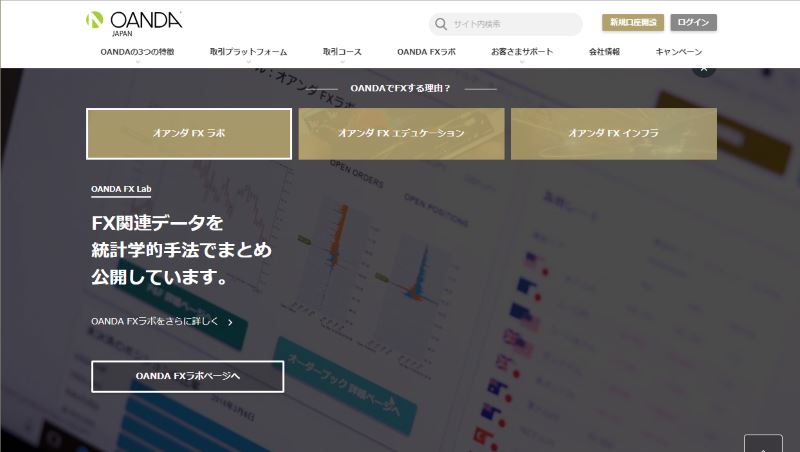Open the お客さまサポート menu
The image size is (800, 452).
[522, 52]
